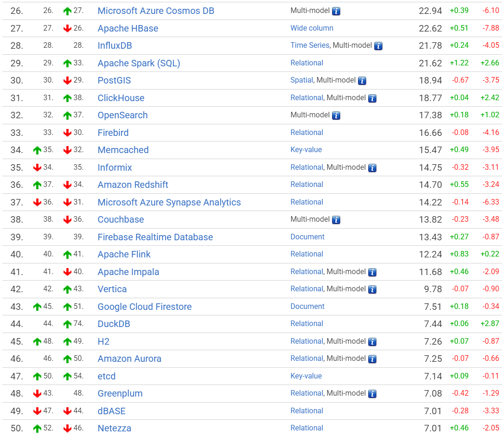
Task: Click the info icon in the Informix row
Action: 372,168
